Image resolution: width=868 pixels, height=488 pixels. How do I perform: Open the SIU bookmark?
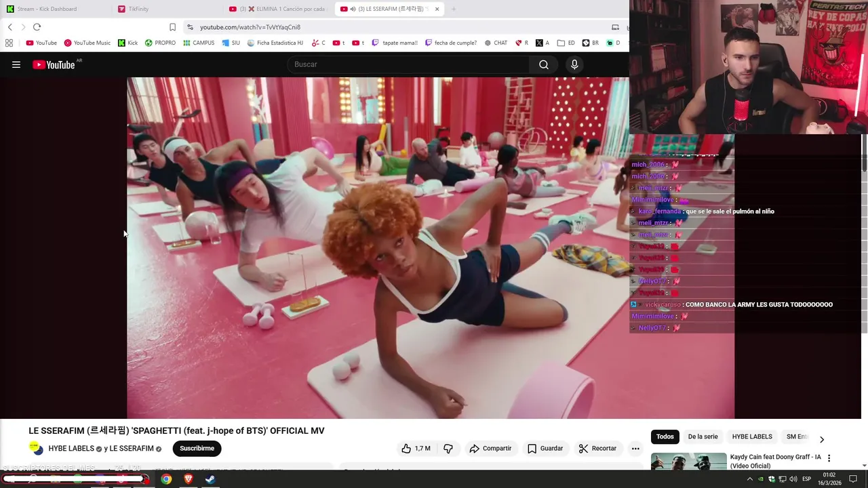tap(231, 43)
